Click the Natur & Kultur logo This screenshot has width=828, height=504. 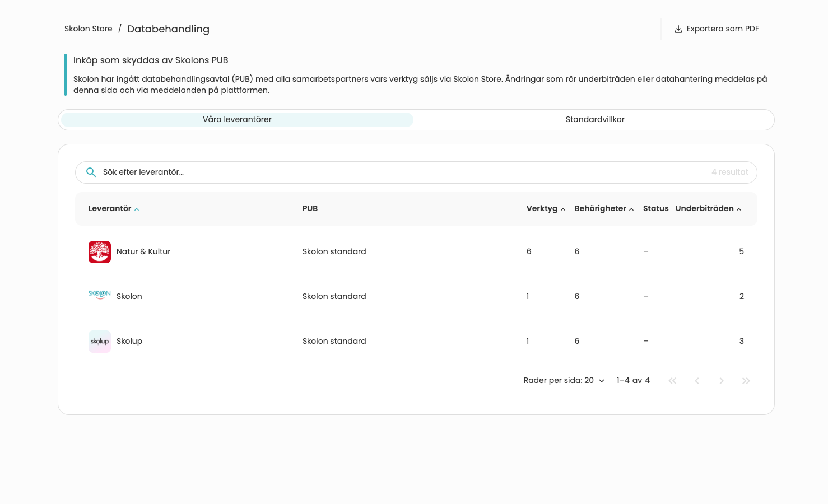(100, 252)
